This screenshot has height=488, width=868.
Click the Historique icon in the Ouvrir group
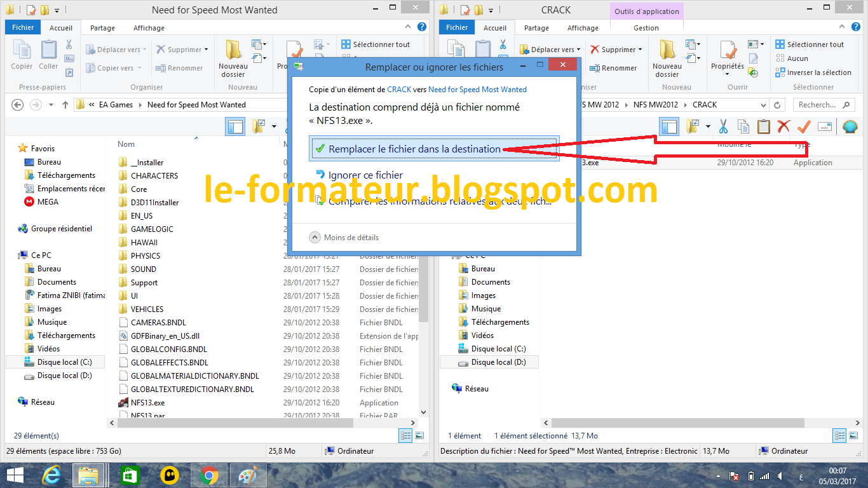point(753,72)
